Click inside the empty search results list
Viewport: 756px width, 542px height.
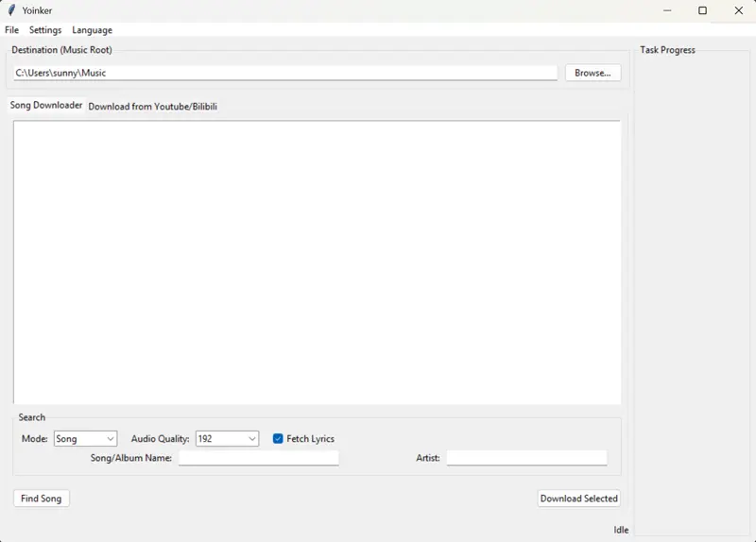[317, 263]
